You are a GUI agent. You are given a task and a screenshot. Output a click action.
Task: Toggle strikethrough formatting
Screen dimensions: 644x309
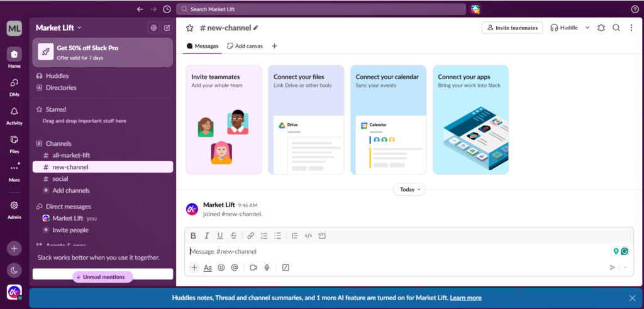tap(234, 236)
